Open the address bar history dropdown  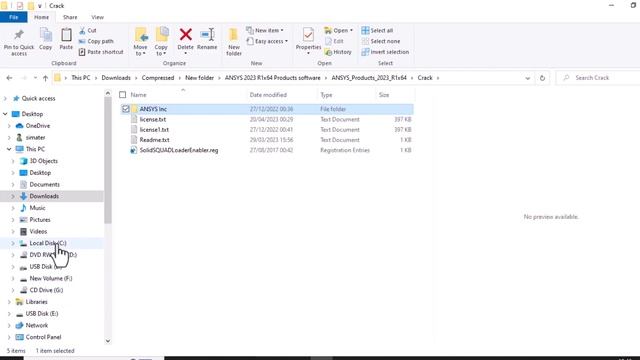tap(528, 78)
